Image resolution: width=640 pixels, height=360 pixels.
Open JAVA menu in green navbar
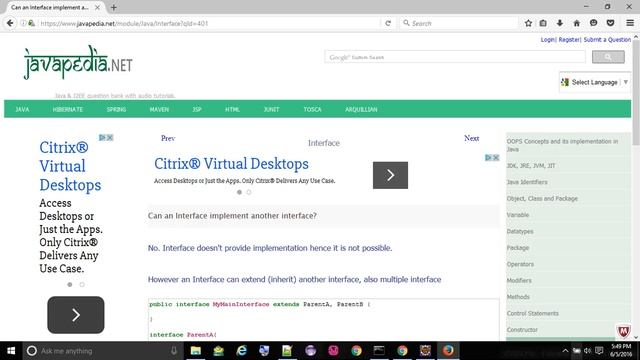(22, 109)
